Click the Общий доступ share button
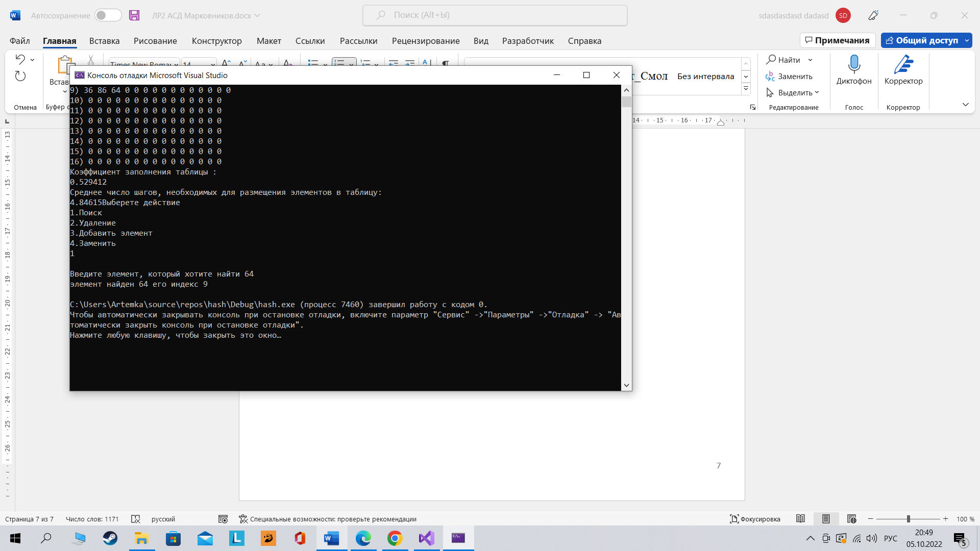This screenshot has width=980, height=551. coord(922,40)
